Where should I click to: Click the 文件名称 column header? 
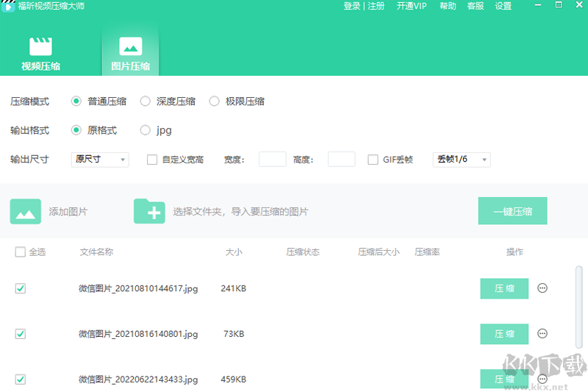[x=97, y=252]
